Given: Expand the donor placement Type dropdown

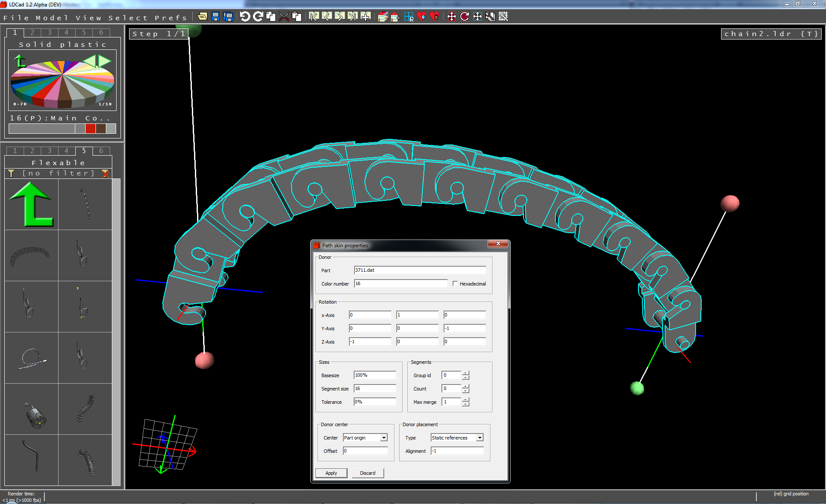Looking at the screenshot, I should click(480, 438).
